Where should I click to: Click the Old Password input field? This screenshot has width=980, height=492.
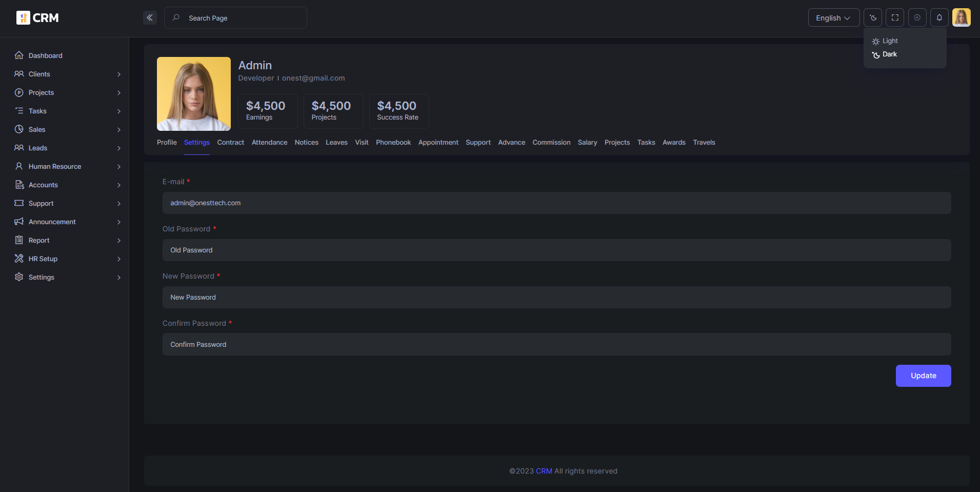pyautogui.click(x=556, y=250)
